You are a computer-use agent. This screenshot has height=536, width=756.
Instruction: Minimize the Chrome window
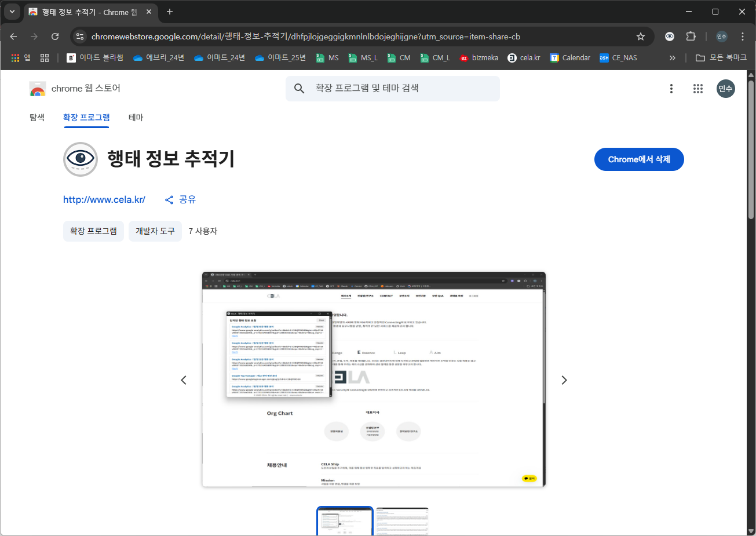[x=689, y=12]
